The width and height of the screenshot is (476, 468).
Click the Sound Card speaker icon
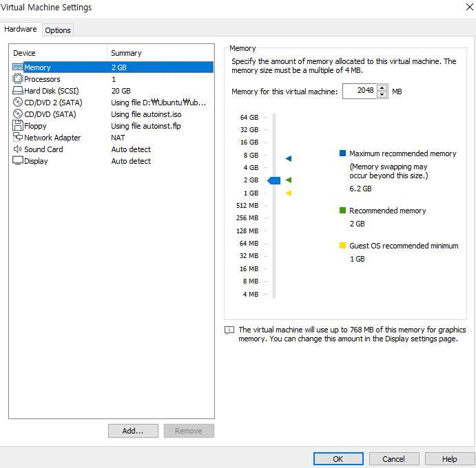pyautogui.click(x=18, y=149)
